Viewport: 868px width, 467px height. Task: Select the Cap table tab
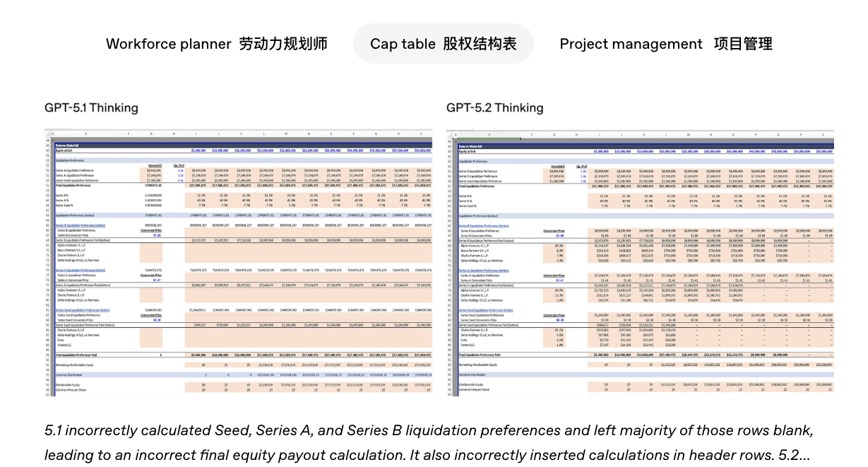443,44
